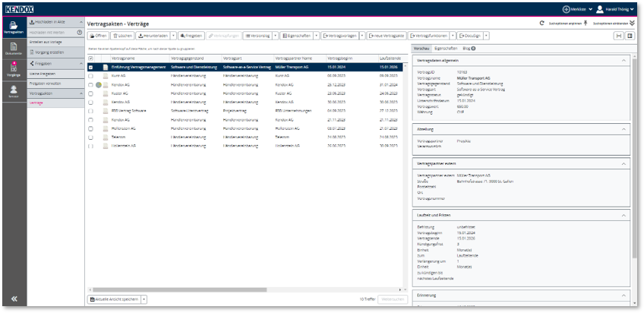The width and height of the screenshot is (644, 313).
Task: Tick the checkbox for the Telecom row
Action: (x=92, y=137)
